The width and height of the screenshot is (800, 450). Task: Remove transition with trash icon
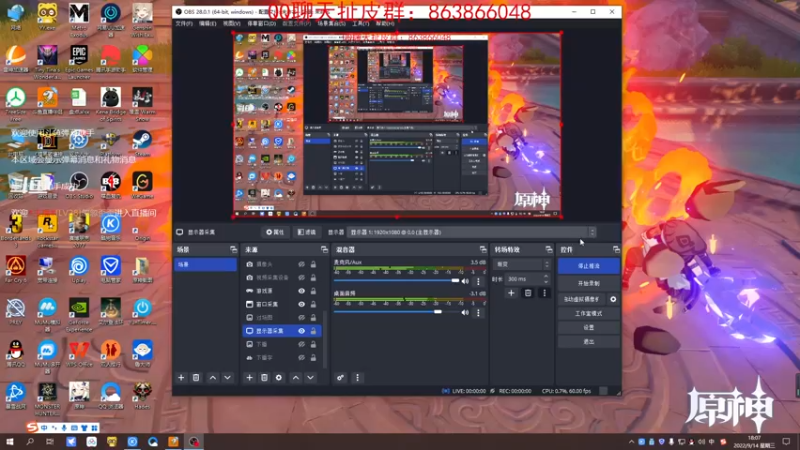click(528, 293)
